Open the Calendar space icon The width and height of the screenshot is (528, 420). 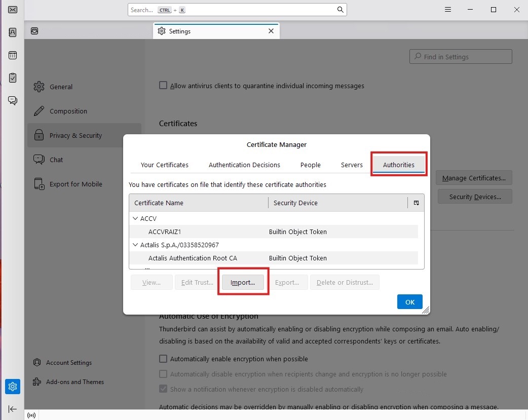(13, 55)
